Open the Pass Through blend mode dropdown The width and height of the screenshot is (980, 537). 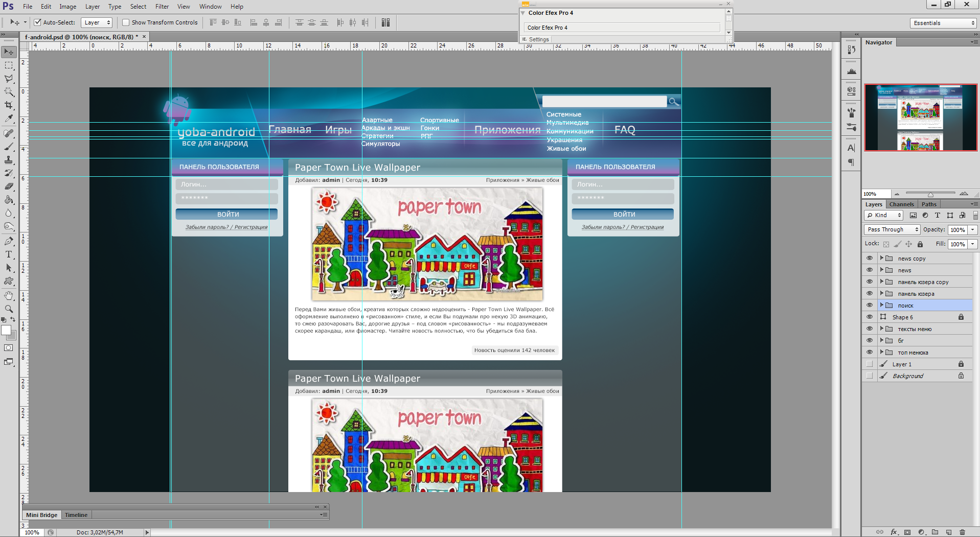(892, 230)
